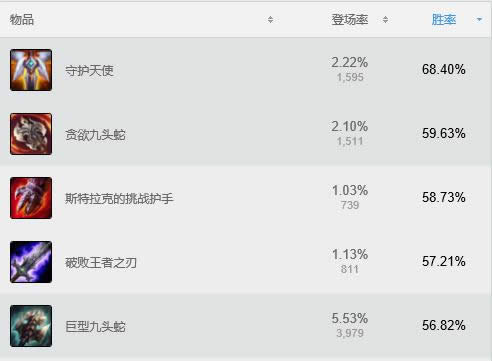Click the 守护天使 item icon
492x361 pixels.
(x=31, y=70)
